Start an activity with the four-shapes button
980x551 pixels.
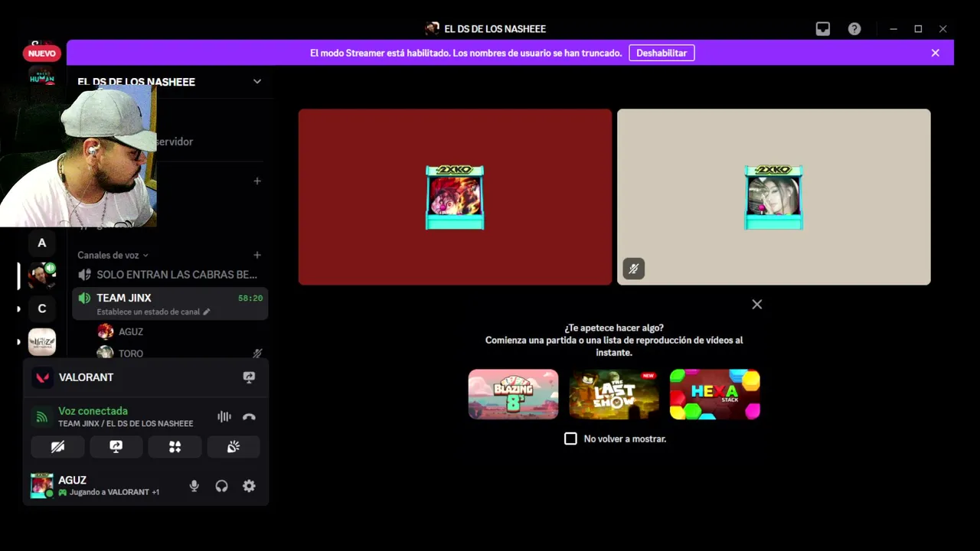point(175,447)
